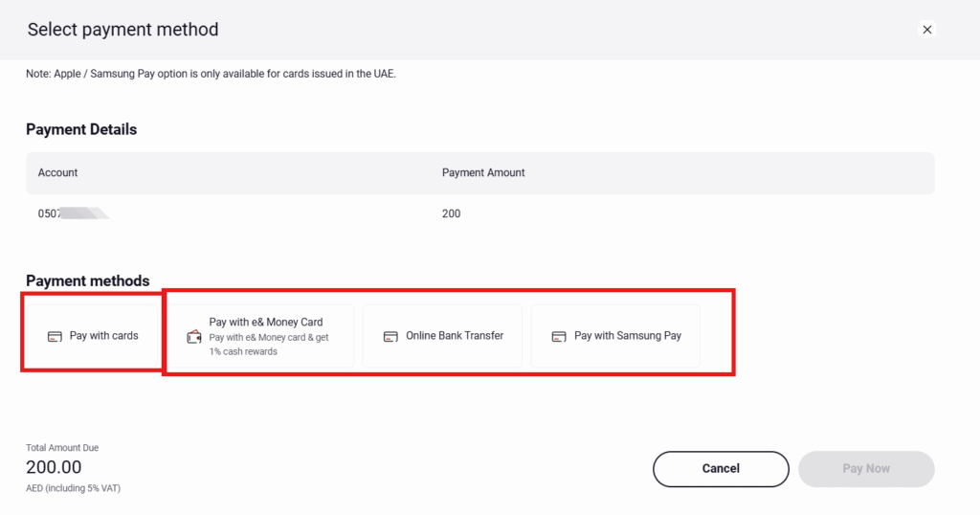The height and width of the screenshot is (515, 980).
Task: Select the Pay with cards option
Action: (x=93, y=336)
